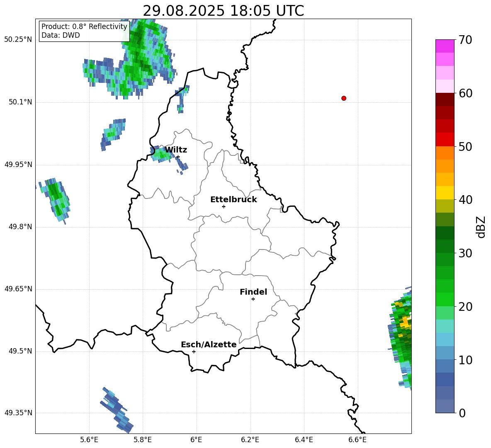Click the colorbar tick value 70
The height and width of the screenshot is (448, 491).
tap(465, 40)
